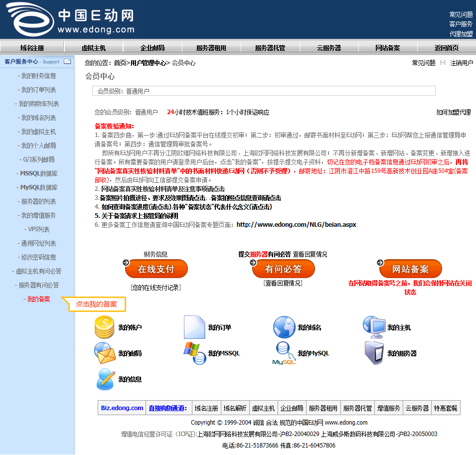Click 特惠套餐 in the footer shopping bar
The image size is (476, 455).
point(446,408)
